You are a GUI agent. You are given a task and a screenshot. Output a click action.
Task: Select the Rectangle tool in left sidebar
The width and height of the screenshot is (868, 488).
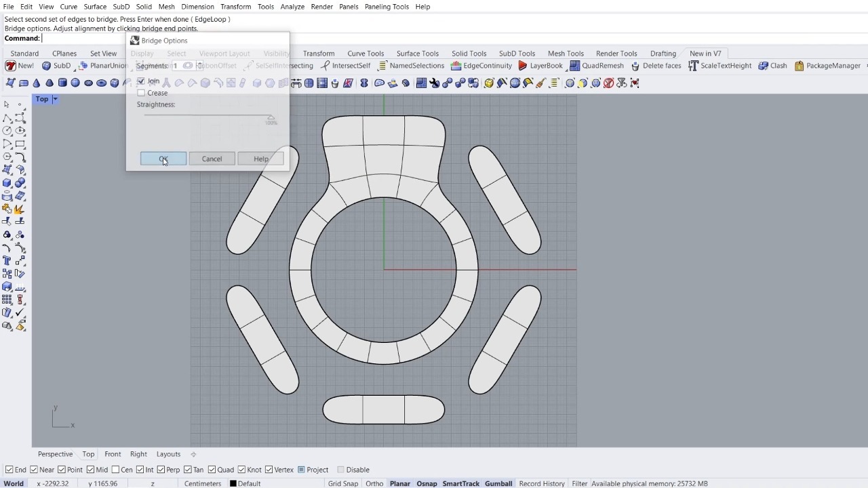20,144
